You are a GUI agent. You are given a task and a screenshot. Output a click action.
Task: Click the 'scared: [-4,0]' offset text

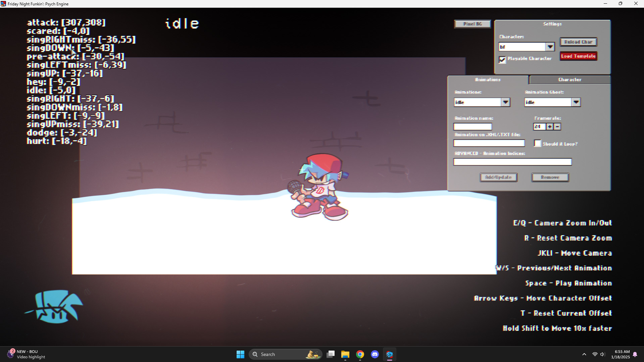[58, 31]
